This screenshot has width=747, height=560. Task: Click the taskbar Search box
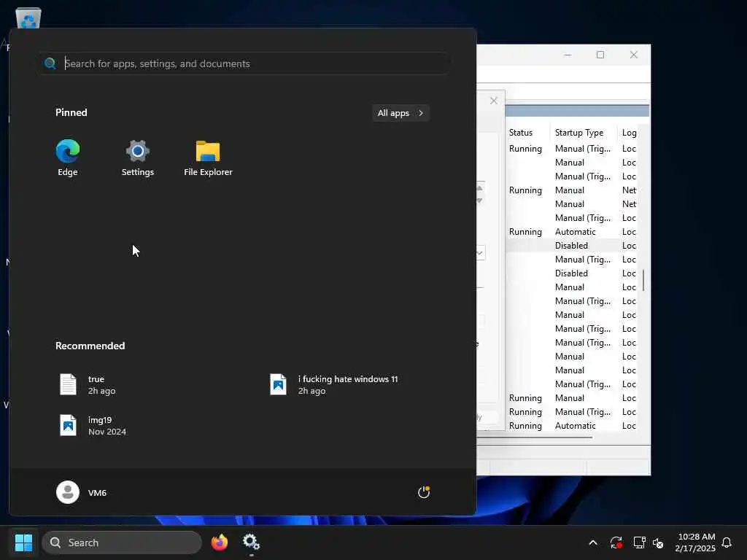pos(122,542)
